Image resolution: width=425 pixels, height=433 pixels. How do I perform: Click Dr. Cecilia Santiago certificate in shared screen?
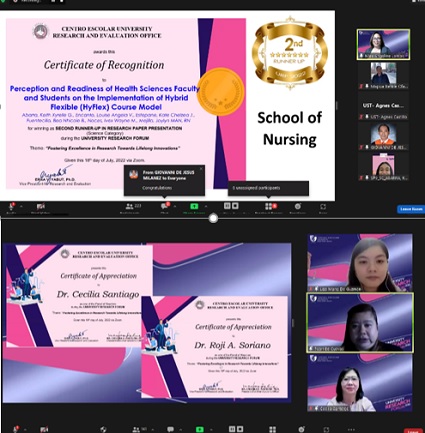[79, 296]
